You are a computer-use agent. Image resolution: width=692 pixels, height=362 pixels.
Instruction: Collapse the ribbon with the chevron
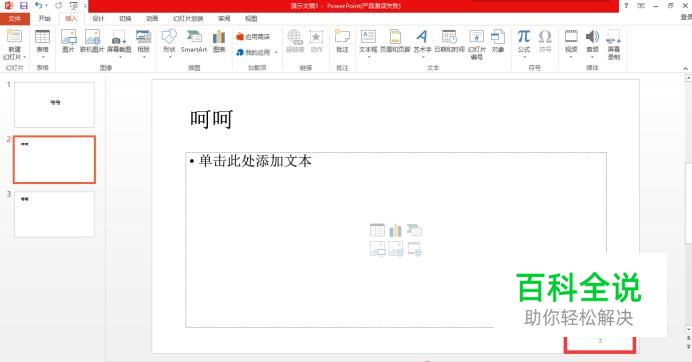tap(685, 68)
